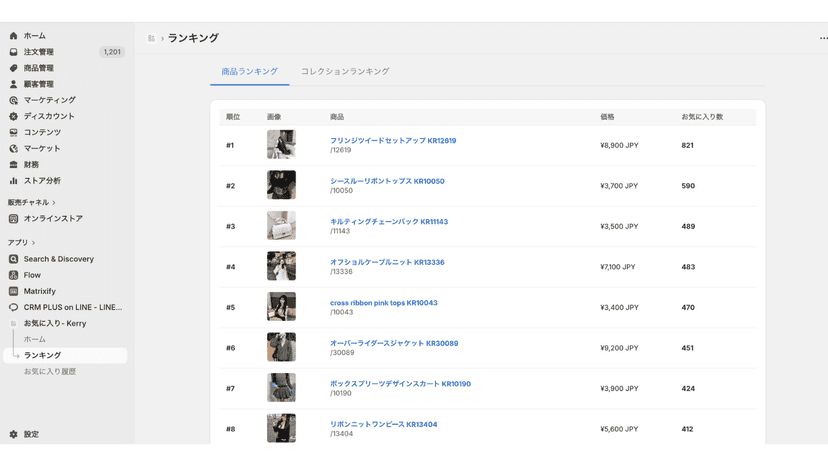Select ランキング sub-item in sidebar
The height and width of the screenshot is (466, 828).
[x=65, y=356]
